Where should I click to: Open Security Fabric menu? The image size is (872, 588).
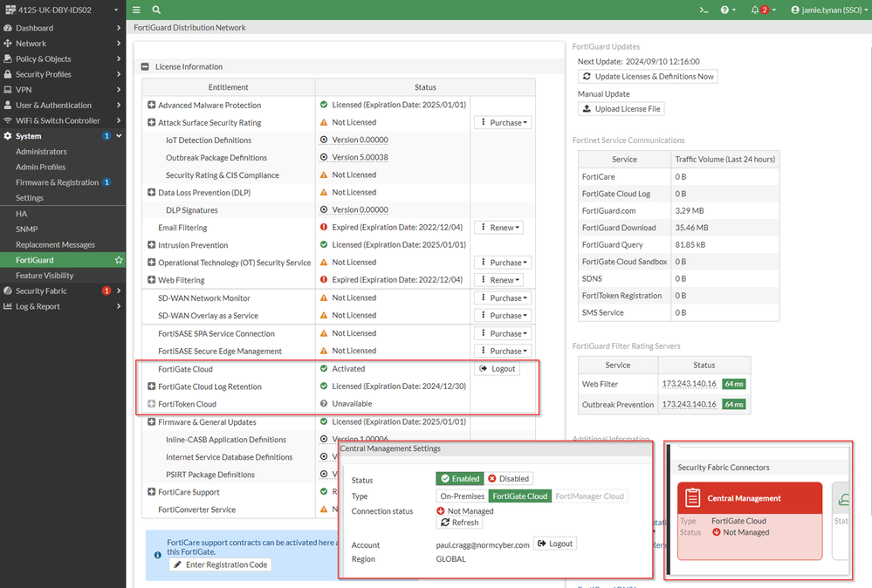point(62,291)
